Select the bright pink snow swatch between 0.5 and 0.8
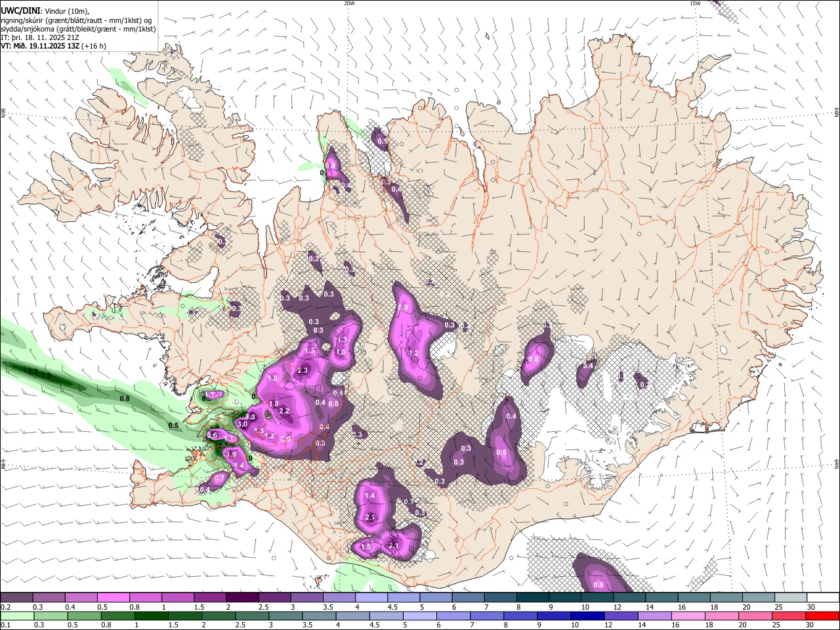Screen dimensions: 840x630 coord(113,598)
